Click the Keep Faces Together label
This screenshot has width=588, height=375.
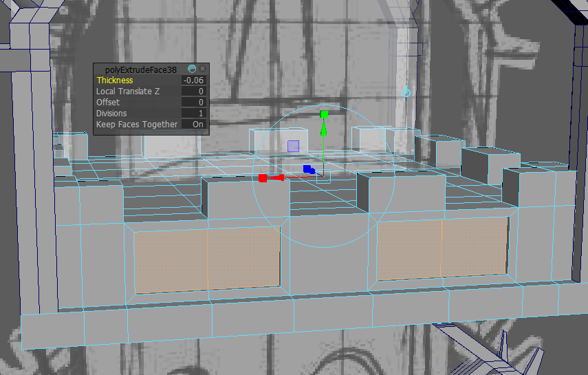coord(137,125)
